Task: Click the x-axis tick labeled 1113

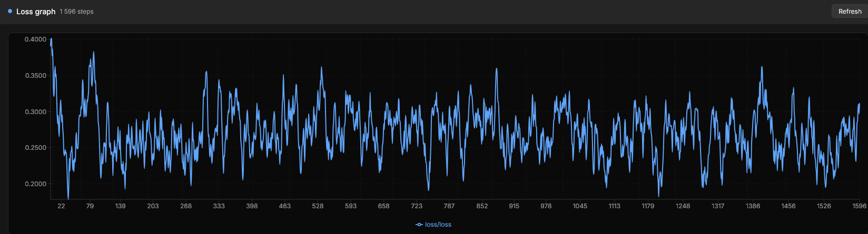Action: click(x=614, y=206)
